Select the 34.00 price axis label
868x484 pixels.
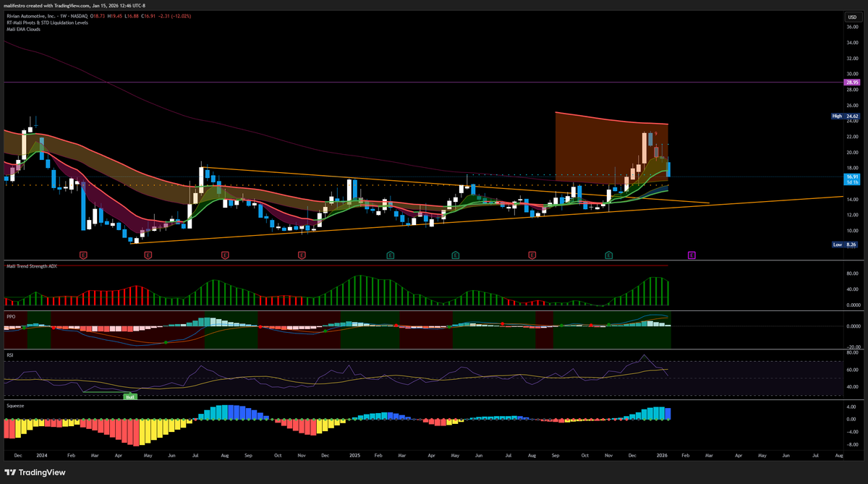[851, 43]
